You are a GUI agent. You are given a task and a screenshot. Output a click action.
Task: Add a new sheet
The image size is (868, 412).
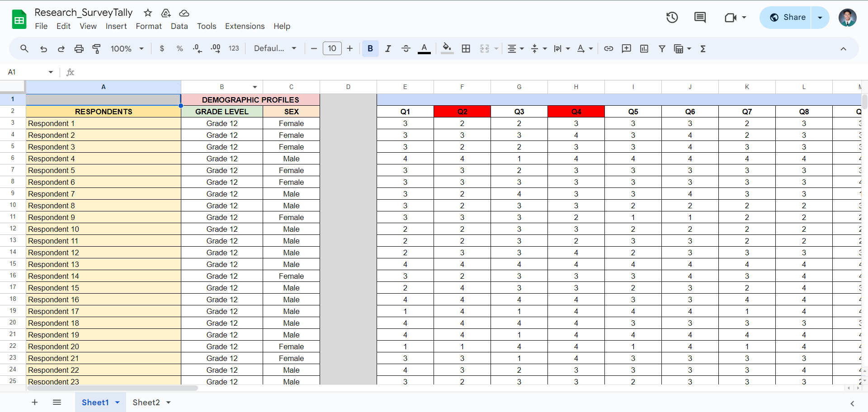point(35,402)
